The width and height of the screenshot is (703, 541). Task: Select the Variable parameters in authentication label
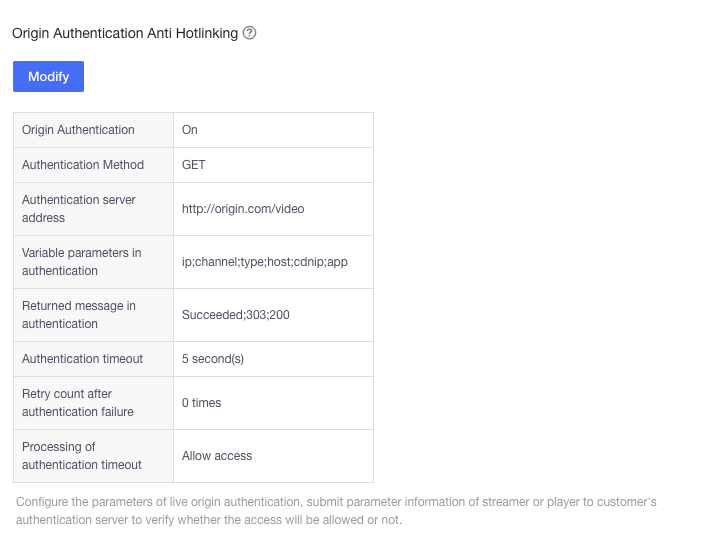(x=82, y=262)
